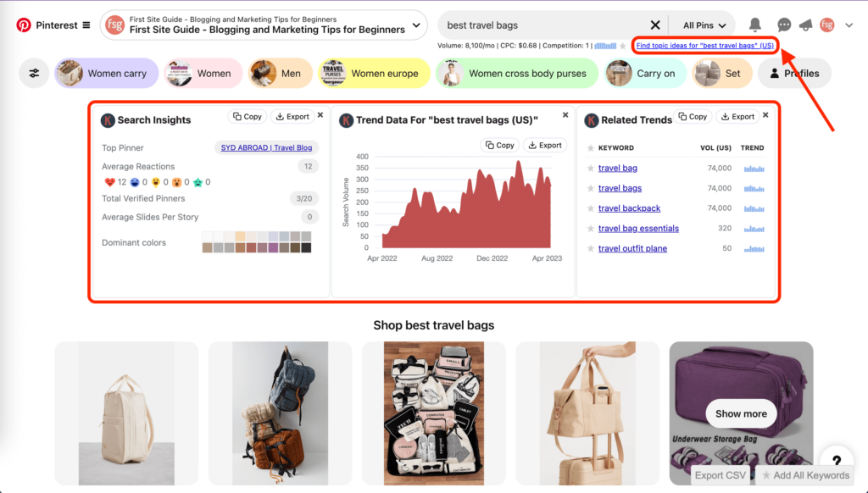
Task: Open the help question mark button
Action: 836,462
